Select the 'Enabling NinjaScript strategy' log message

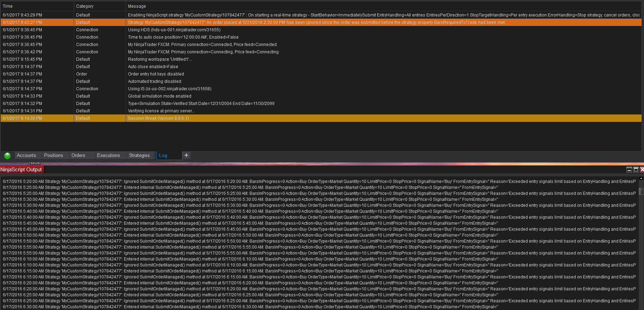point(384,15)
